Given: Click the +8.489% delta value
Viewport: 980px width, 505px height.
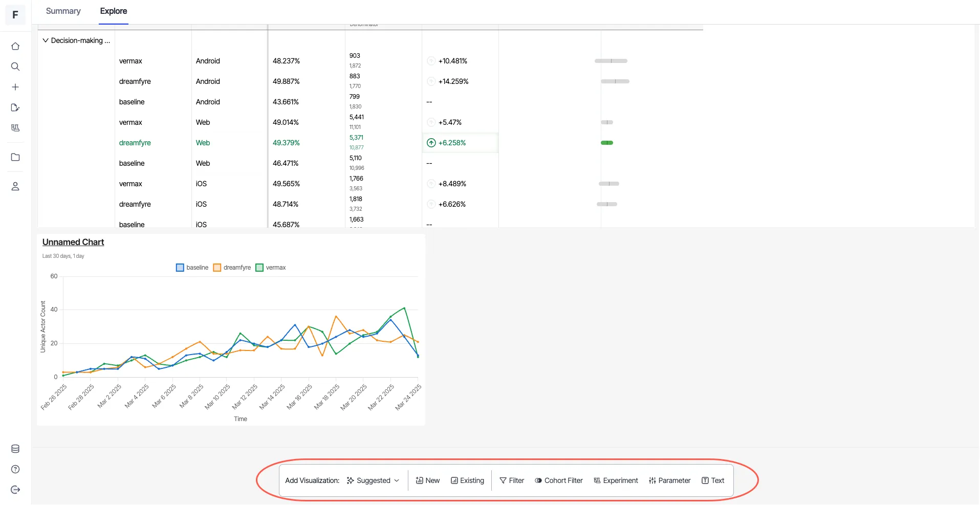Looking at the screenshot, I should (452, 184).
